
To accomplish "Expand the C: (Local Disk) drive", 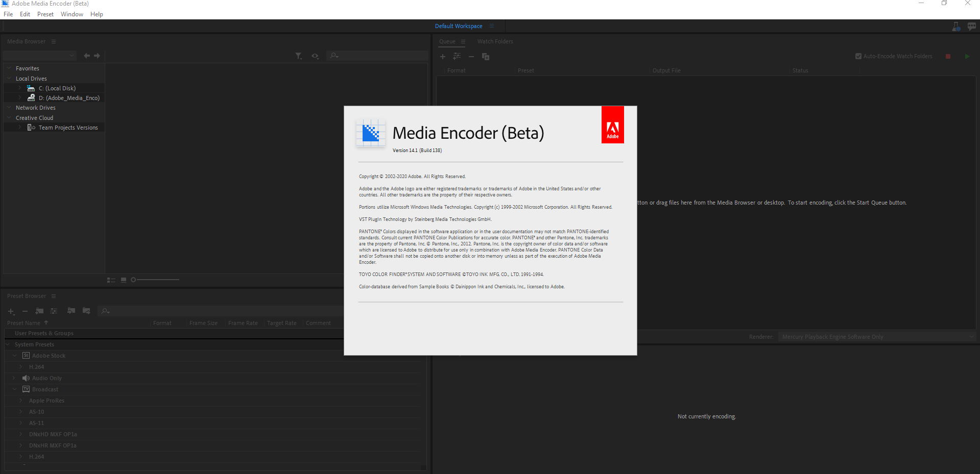I will pos(20,88).
